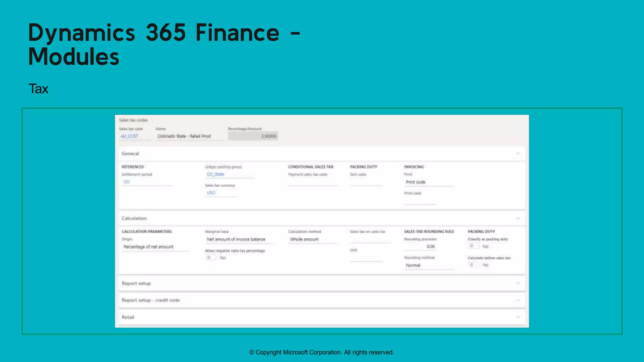Click the CONDITIONAL SALES TAX group label
Viewport: 644px width, 362px height.
point(311,167)
